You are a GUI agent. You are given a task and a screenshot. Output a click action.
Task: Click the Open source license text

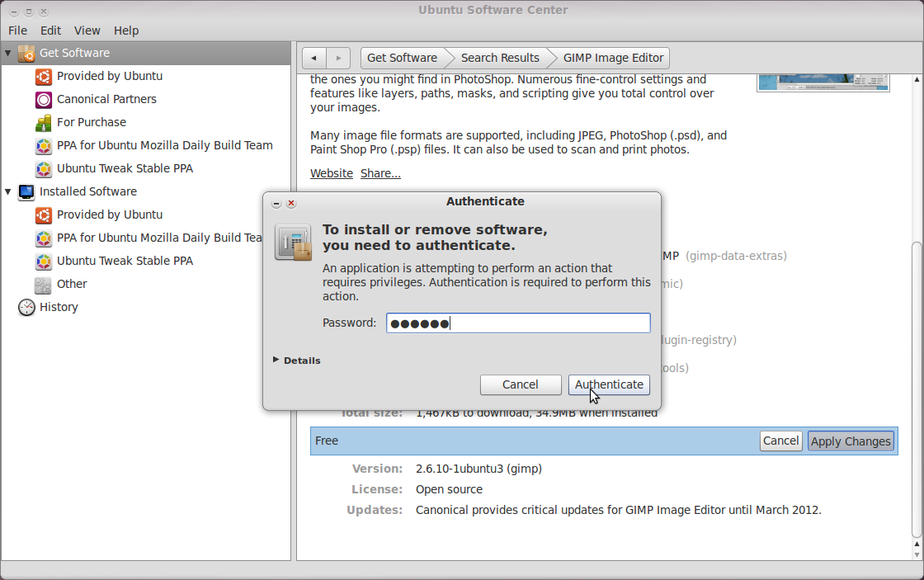click(x=449, y=489)
